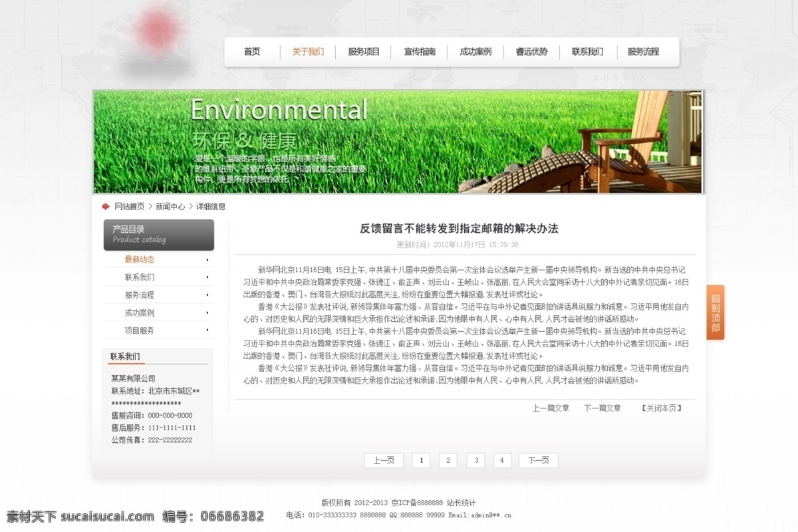This screenshot has width=798, height=532.
Task: Open the 关于我们 navigation item
Action: [x=308, y=52]
